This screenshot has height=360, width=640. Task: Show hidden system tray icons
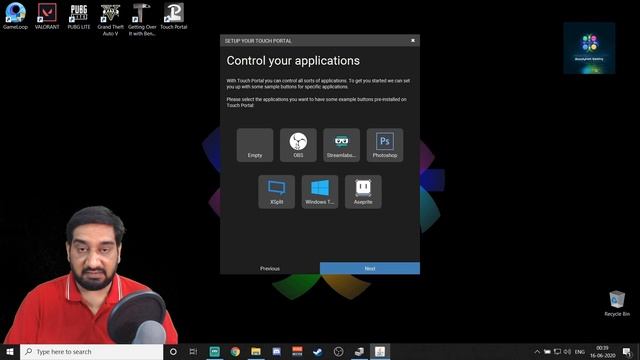[x=537, y=351]
